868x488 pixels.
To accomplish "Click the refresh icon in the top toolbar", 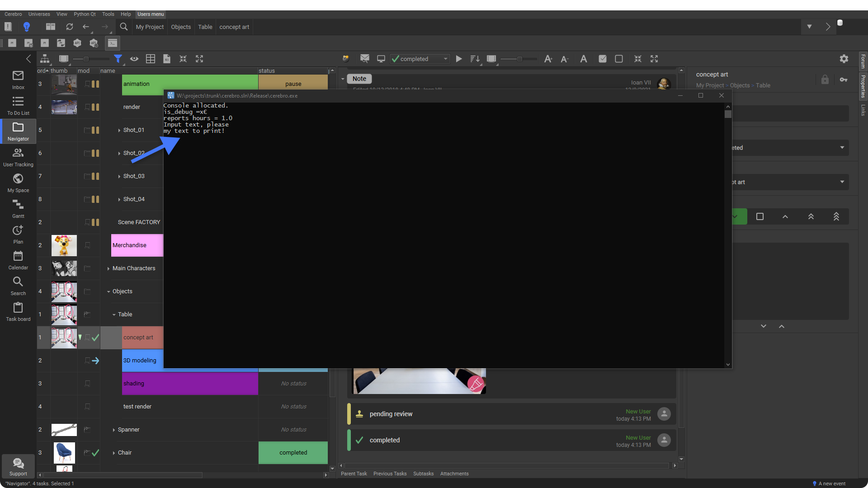I will [69, 27].
